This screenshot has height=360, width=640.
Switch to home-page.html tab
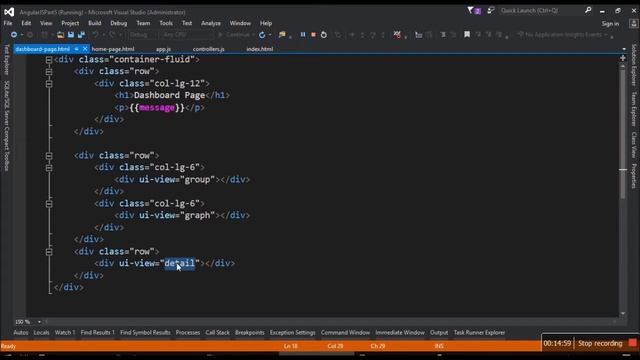tap(113, 49)
